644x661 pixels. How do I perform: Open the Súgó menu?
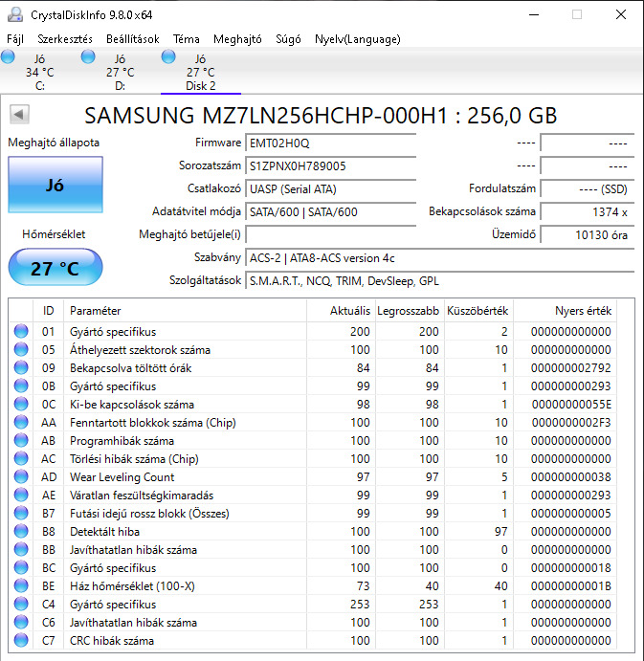288,39
